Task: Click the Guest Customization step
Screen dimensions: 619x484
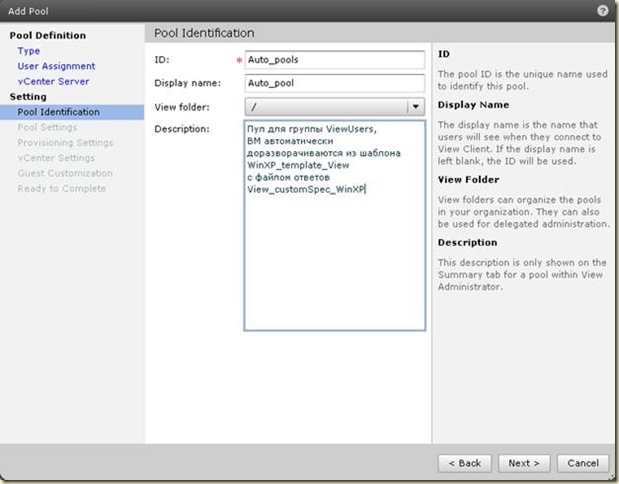Action: (65, 173)
